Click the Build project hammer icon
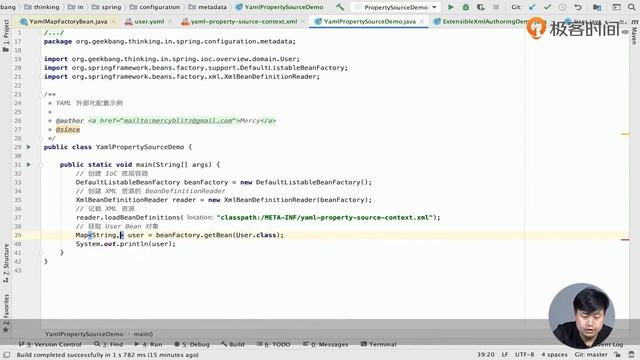Viewport: 640px width, 360px height. click(x=340, y=7)
